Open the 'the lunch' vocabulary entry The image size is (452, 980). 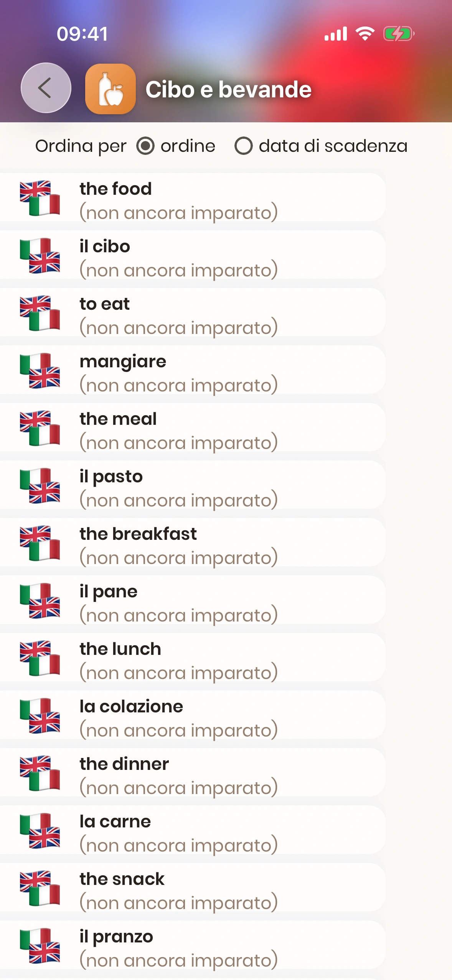[192, 658]
